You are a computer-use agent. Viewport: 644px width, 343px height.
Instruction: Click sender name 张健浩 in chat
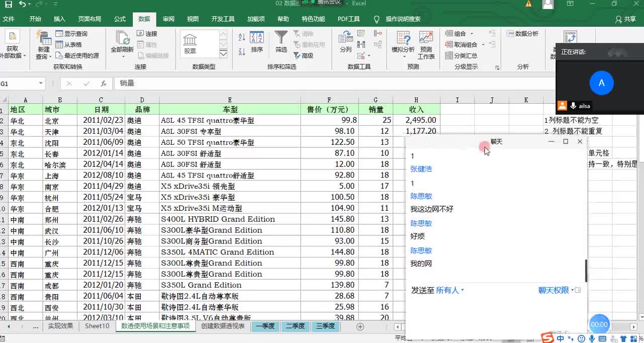pyautogui.click(x=421, y=169)
